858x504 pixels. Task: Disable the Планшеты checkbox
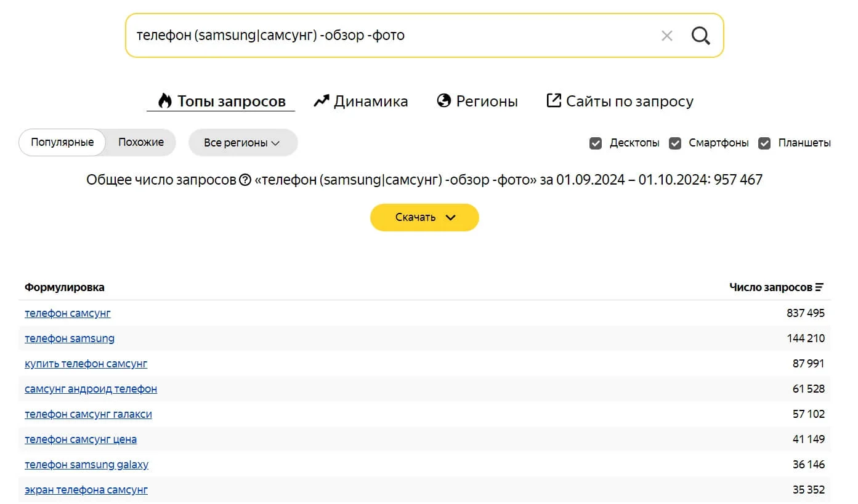tap(764, 143)
